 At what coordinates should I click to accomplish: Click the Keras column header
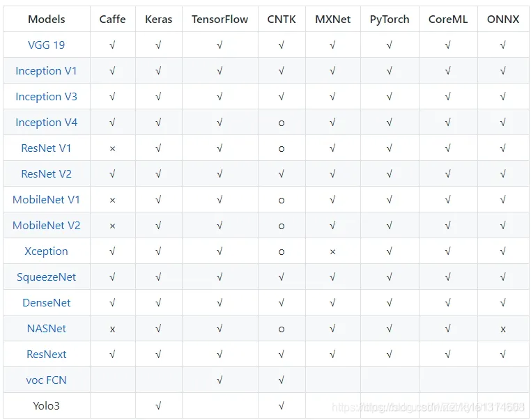158,20
